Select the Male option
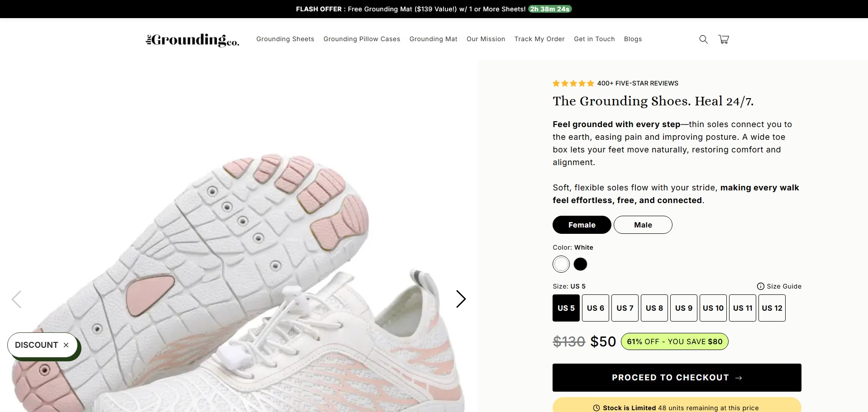The width and height of the screenshot is (868, 412). tap(643, 225)
